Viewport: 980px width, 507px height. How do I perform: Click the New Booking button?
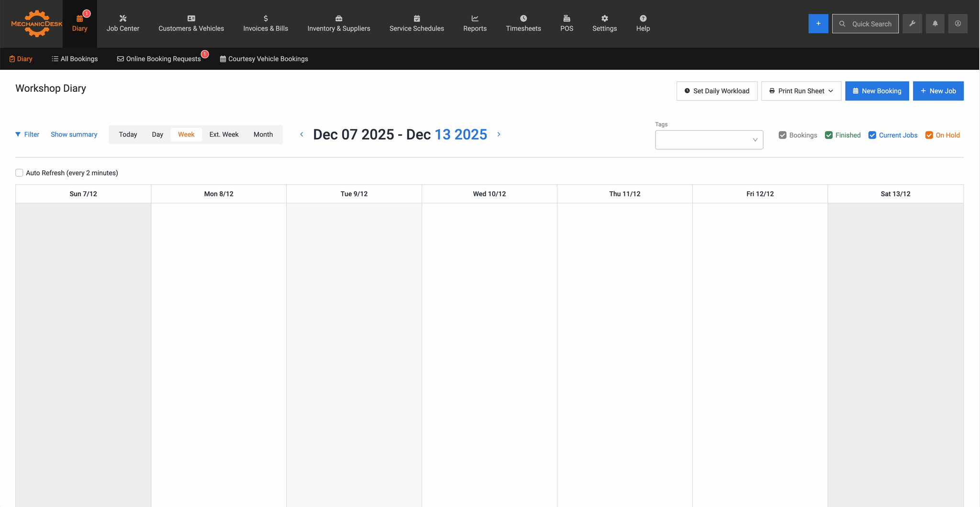click(x=877, y=91)
